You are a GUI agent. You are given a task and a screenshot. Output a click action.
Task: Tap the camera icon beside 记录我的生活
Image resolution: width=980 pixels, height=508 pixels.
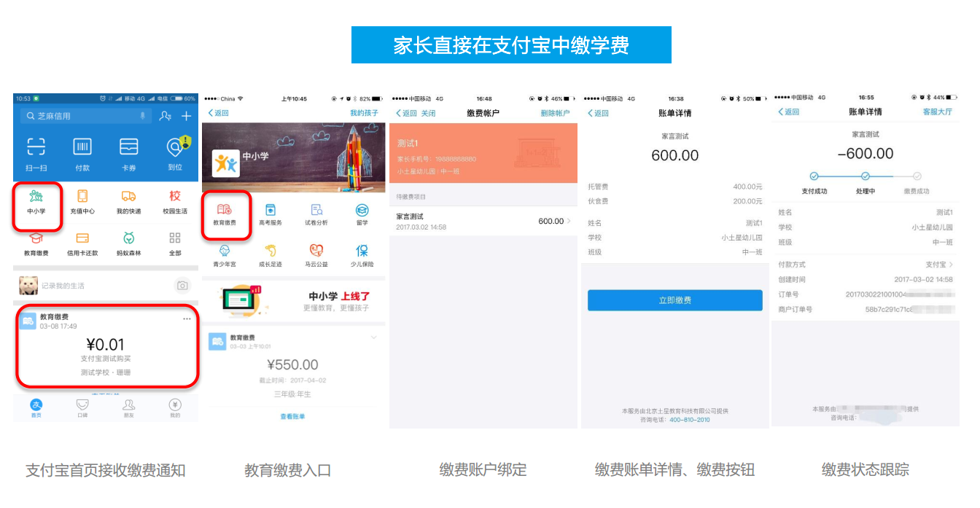coord(182,286)
